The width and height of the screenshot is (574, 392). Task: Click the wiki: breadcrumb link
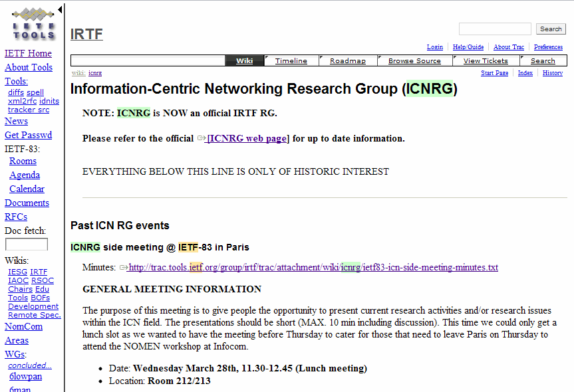click(78, 73)
